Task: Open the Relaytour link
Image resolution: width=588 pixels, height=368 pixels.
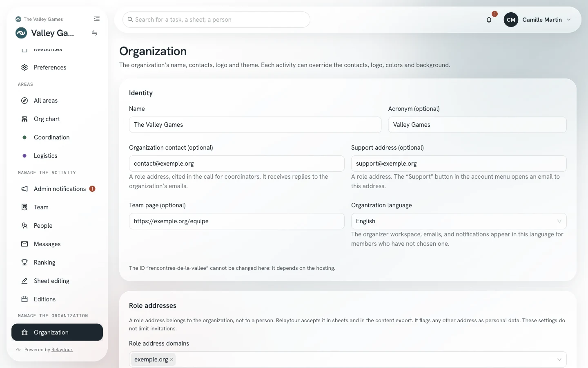Action: (62, 350)
